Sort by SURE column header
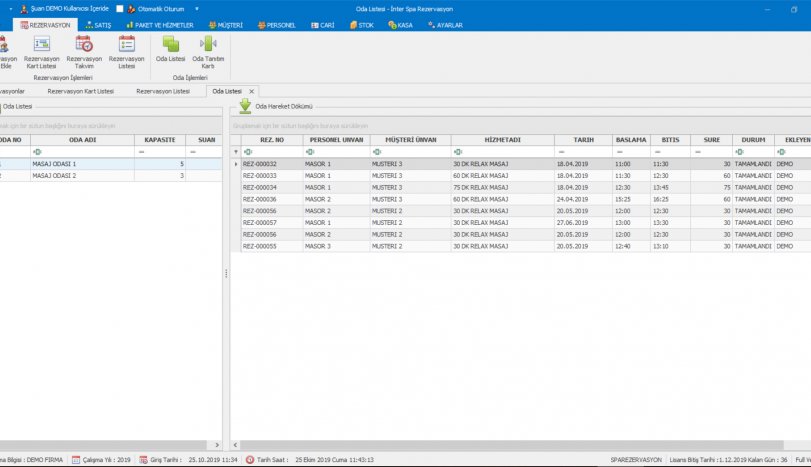811x467 pixels. click(712, 140)
